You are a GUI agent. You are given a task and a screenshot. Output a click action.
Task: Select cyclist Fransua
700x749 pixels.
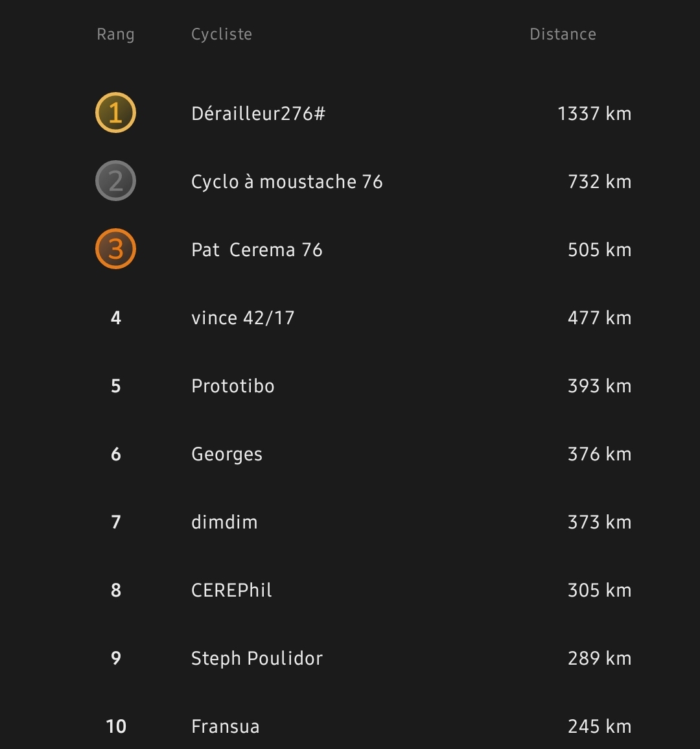[226, 726]
